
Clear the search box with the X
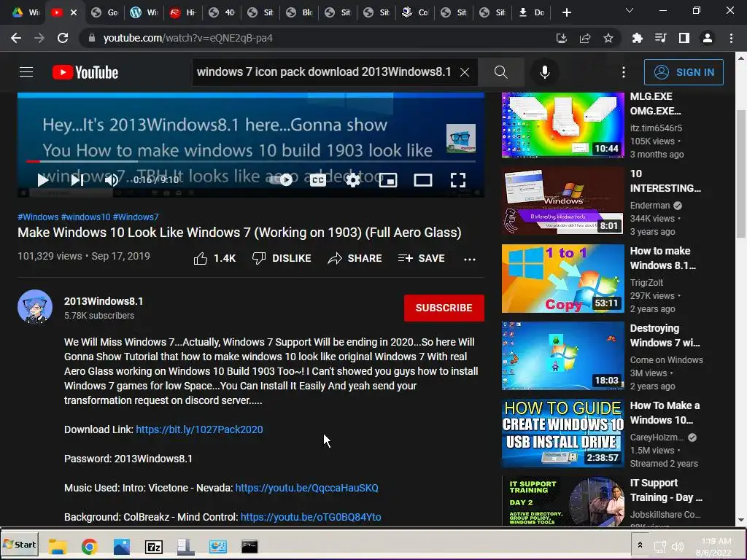coord(465,72)
